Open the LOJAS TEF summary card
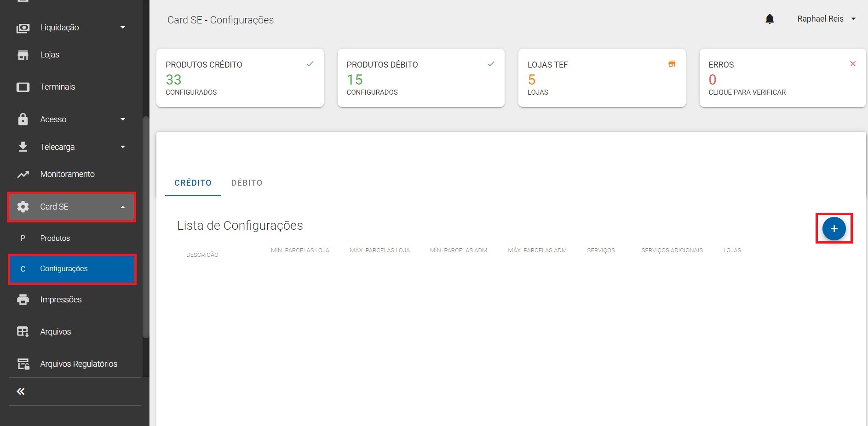This screenshot has height=426, width=868. click(x=602, y=78)
